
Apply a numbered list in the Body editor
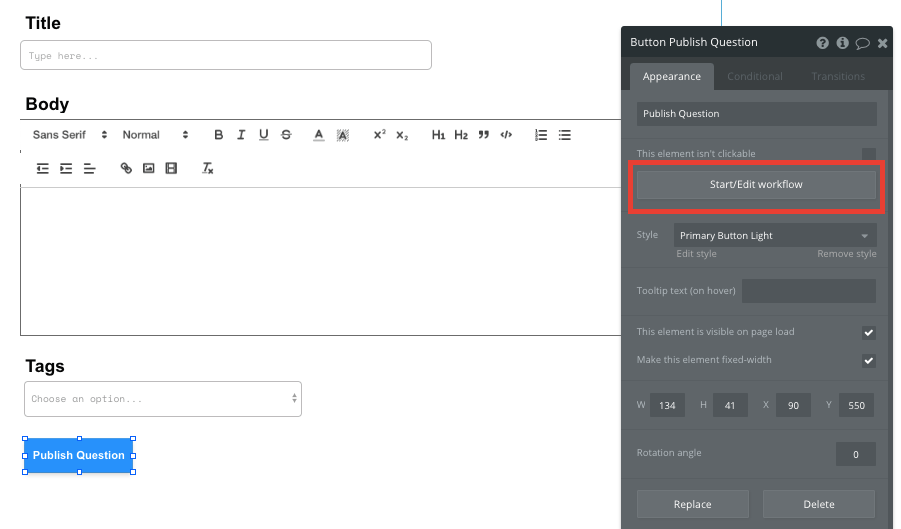(x=541, y=135)
